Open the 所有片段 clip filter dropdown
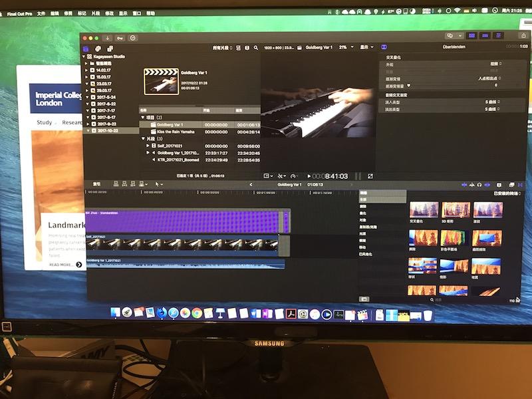This screenshot has height=399, width=532. coord(222,48)
